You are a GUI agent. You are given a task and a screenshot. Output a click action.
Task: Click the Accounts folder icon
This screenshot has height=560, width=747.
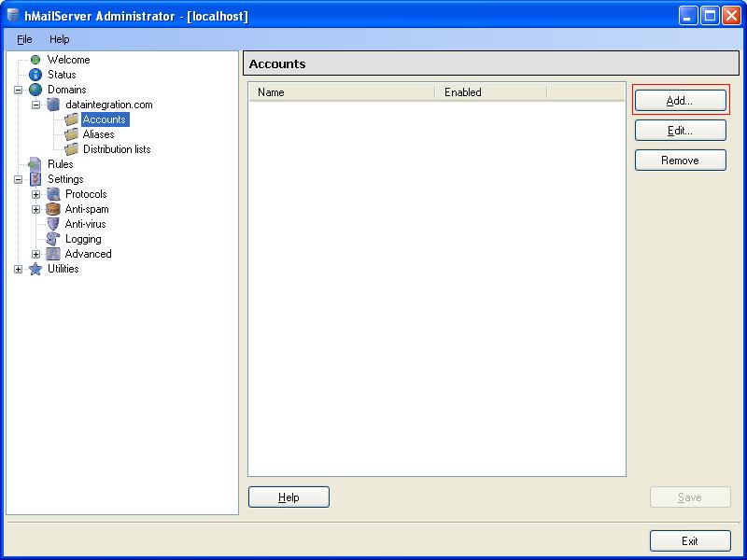pyautogui.click(x=72, y=119)
